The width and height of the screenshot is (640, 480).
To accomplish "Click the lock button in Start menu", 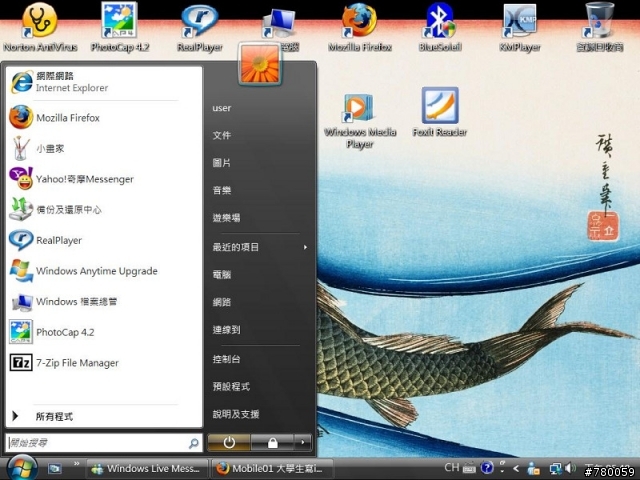I will point(272,442).
